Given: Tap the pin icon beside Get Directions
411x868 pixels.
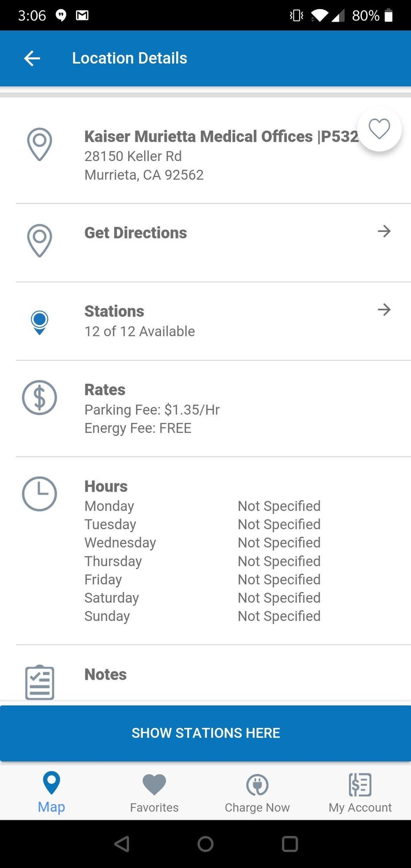Looking at the screenshot, I should click(x=39, y=240).
